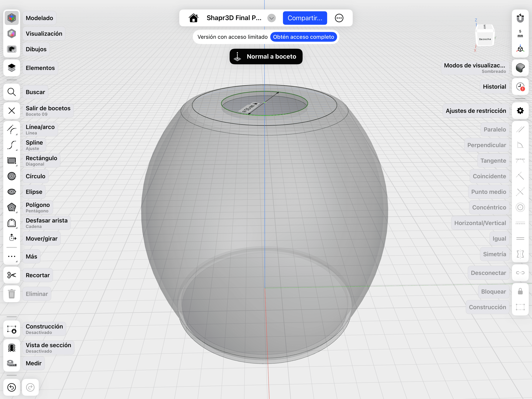The height and width of the screenshot is (399, 532).
Task: Open the Medir measuring tool
Action: click(11, 363)
